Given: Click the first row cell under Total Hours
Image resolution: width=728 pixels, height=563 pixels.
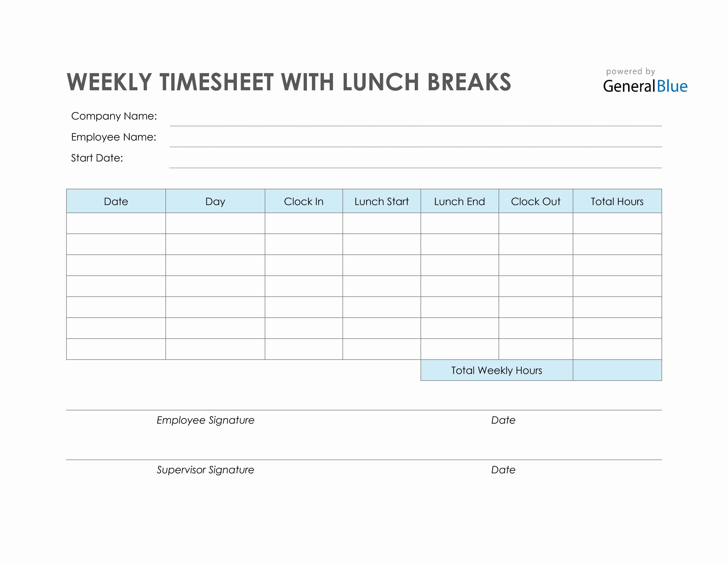Looking at the screenshot, I should (x=617, y=223).
